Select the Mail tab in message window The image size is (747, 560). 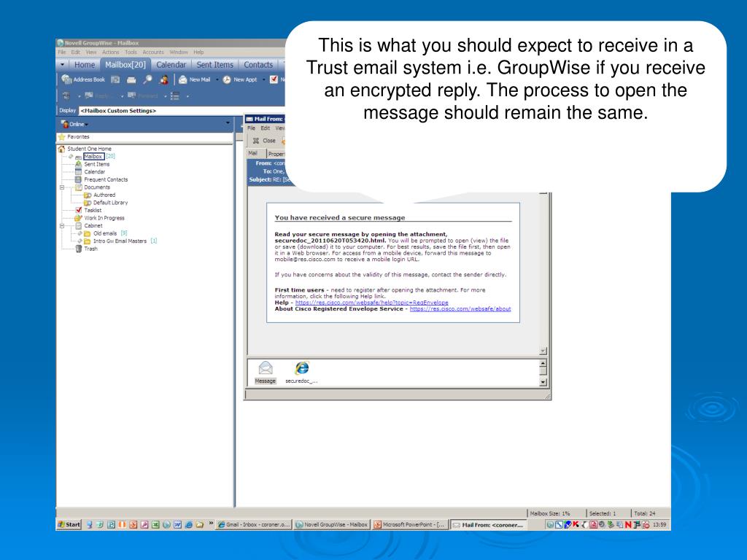click(252, 153)
